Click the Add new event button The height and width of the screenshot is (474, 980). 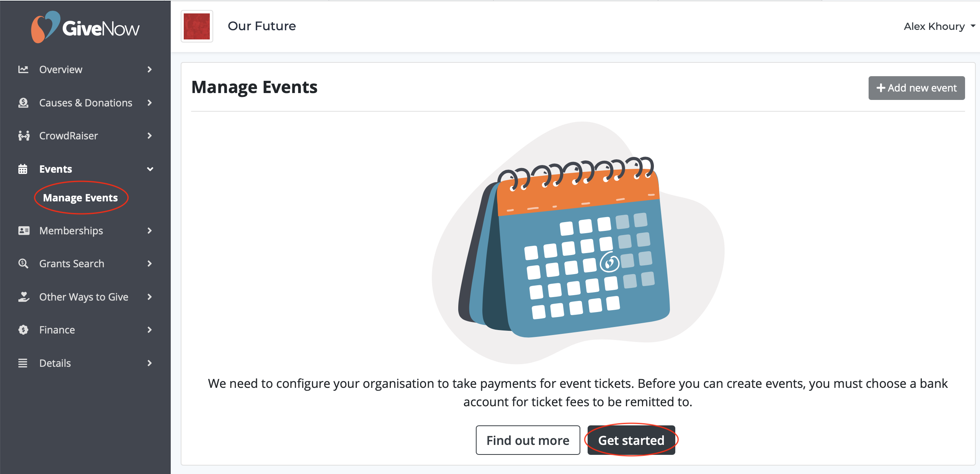916,88
